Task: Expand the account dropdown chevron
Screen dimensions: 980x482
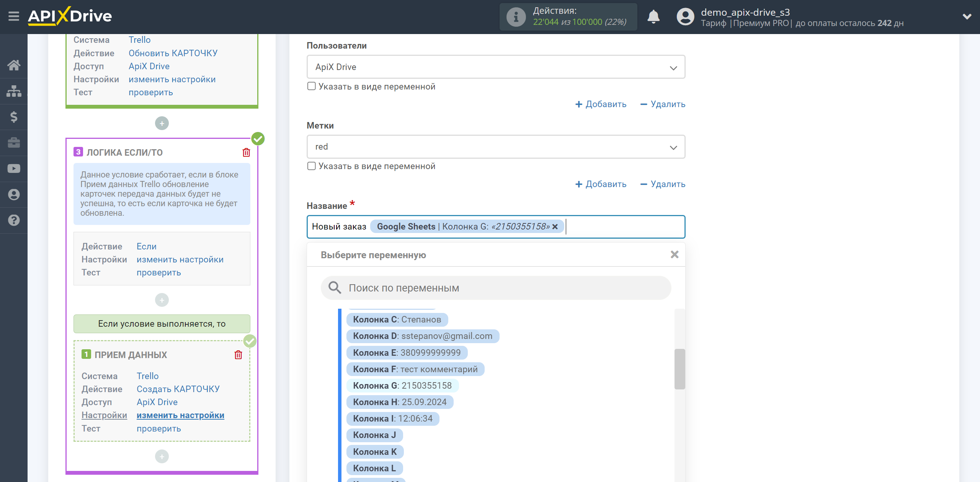Action: point(967,16)
